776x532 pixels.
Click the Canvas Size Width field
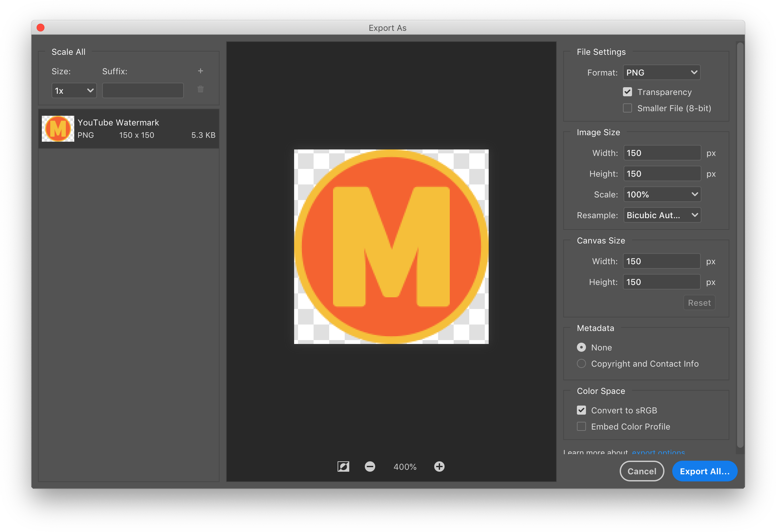[x=662, y=261]
